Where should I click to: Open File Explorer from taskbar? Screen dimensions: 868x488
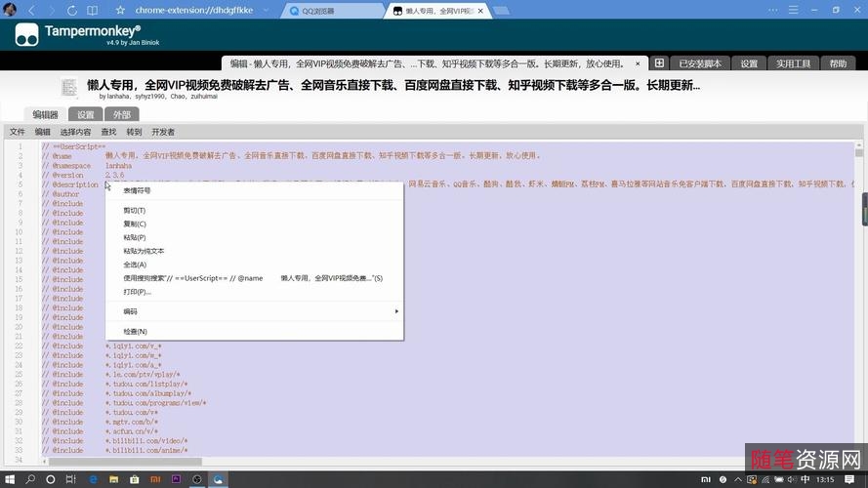(x=113, y=479)
